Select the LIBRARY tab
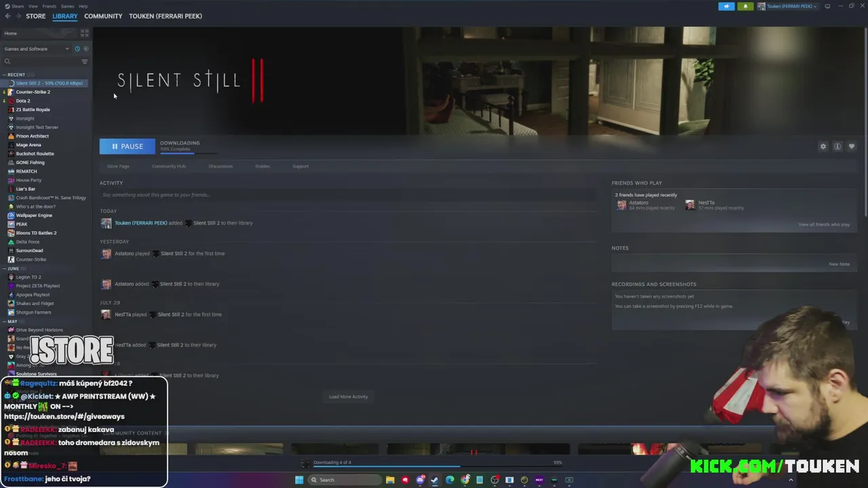Image resolution: width=868 pixels, height=488 pixels. (x=65, y=16)
